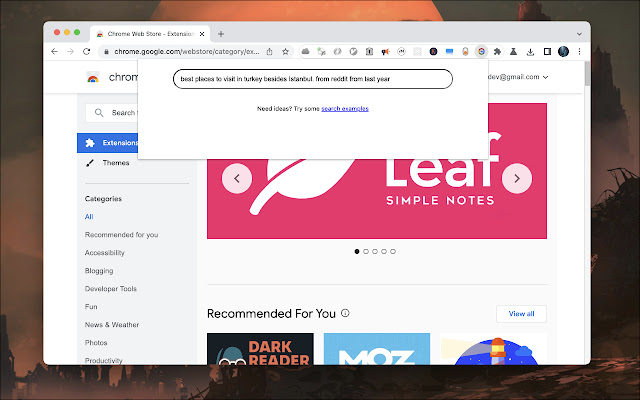Screen dimensions: 640x400
Task: Select the second carousel dot
Action: (x=366, y=251)
